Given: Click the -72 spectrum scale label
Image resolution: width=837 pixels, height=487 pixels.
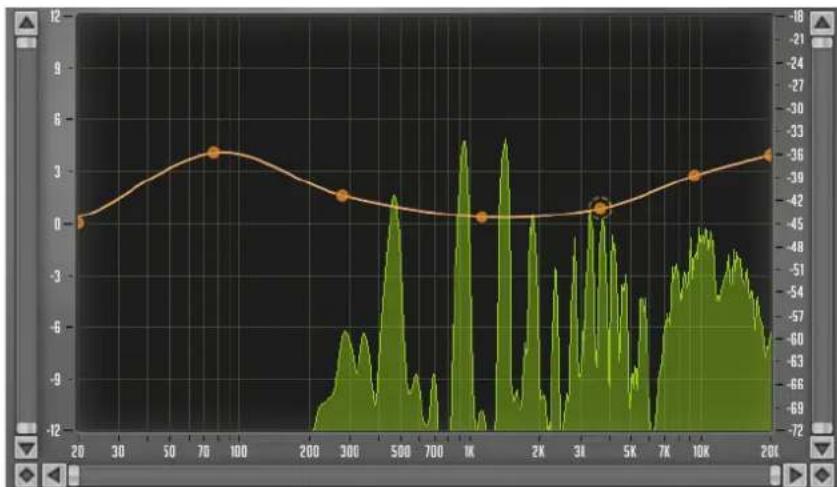Looking at the screenshot, I should tap(795, 430).
